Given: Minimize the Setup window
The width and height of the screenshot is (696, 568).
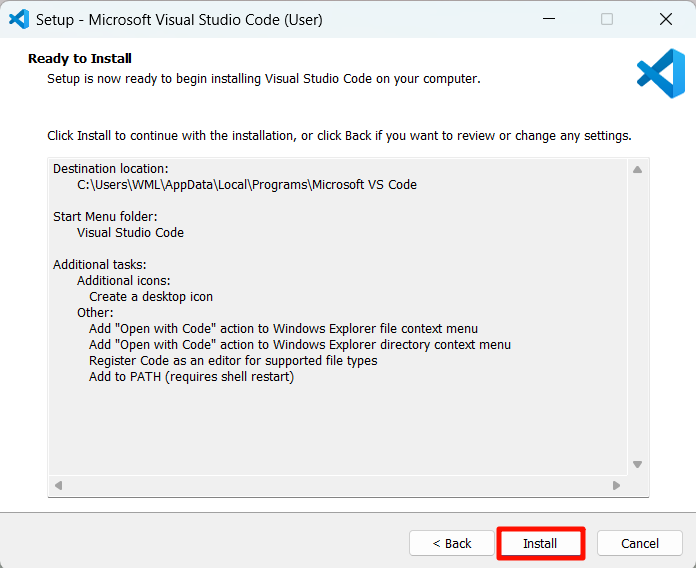Looking at the screenshot, I should click(548, 19).
